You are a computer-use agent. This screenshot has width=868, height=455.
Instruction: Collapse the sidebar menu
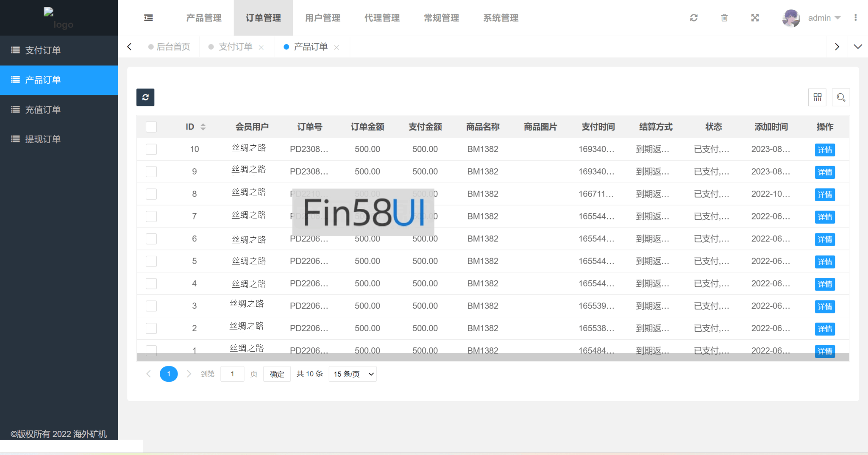click(148, 18)
